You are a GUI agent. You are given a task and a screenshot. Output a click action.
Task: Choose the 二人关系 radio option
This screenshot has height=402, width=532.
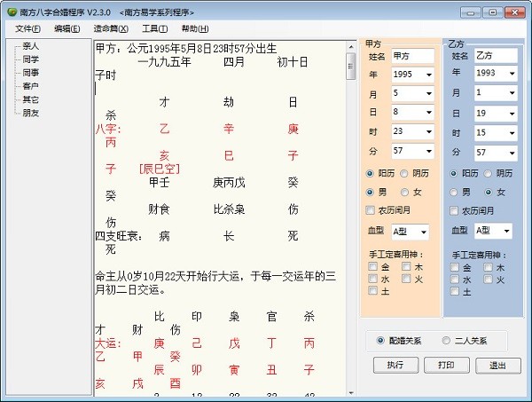[x=446, y=340]
